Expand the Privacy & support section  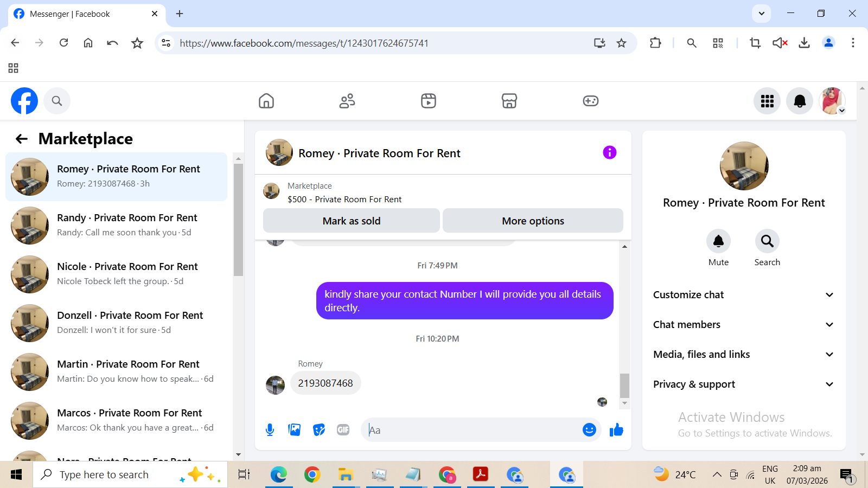click(744, 384)
